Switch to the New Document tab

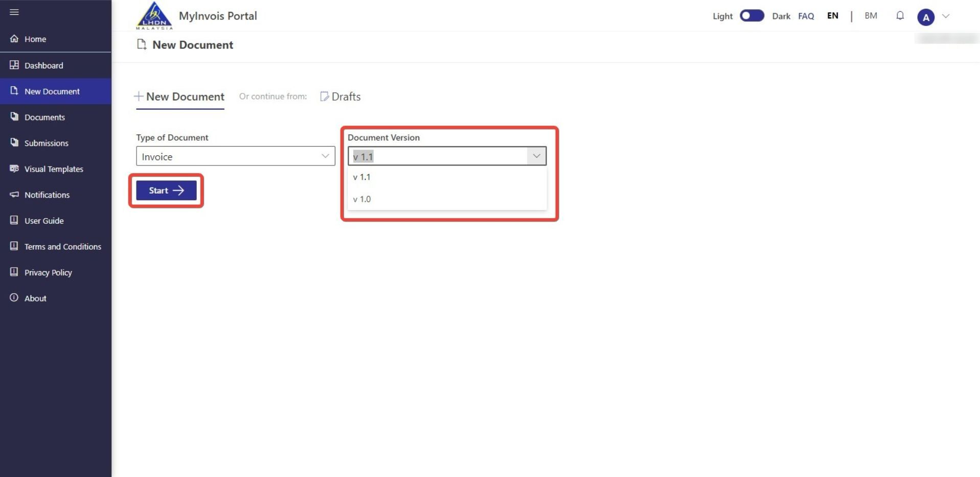179,97
